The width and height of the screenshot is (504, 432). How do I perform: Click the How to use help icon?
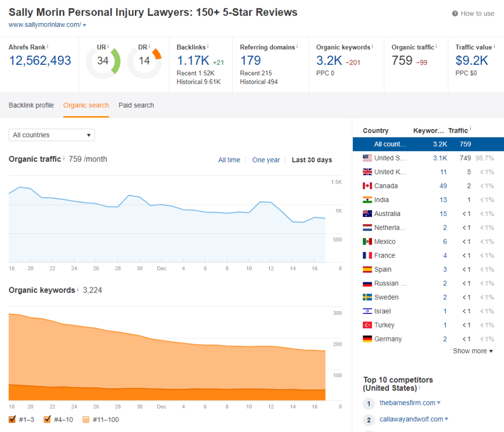[x=455, y=13]
